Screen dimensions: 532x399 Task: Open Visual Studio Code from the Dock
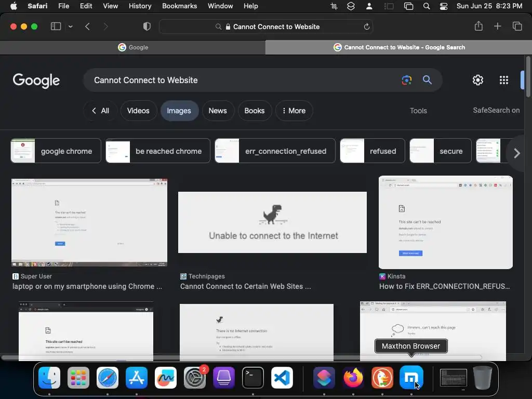(x=282, y=378)
